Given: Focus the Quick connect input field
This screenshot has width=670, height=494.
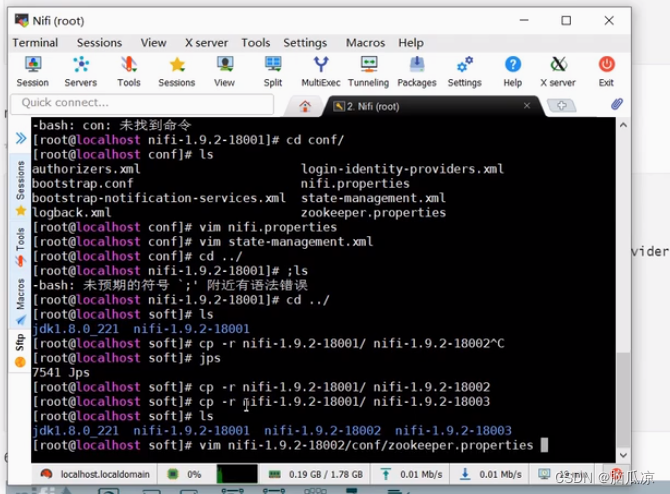Looking at the screenshot, I should [142, 103].
